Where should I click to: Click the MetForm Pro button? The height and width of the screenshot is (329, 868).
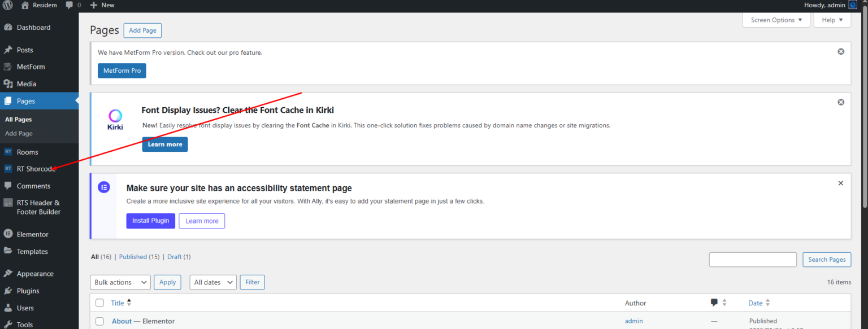coord(121,70)
